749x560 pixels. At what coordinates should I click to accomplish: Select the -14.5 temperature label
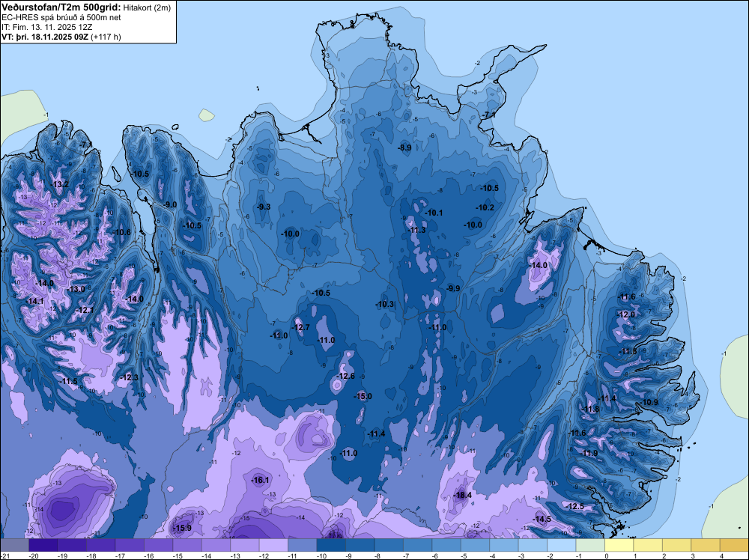pos(542,519)
